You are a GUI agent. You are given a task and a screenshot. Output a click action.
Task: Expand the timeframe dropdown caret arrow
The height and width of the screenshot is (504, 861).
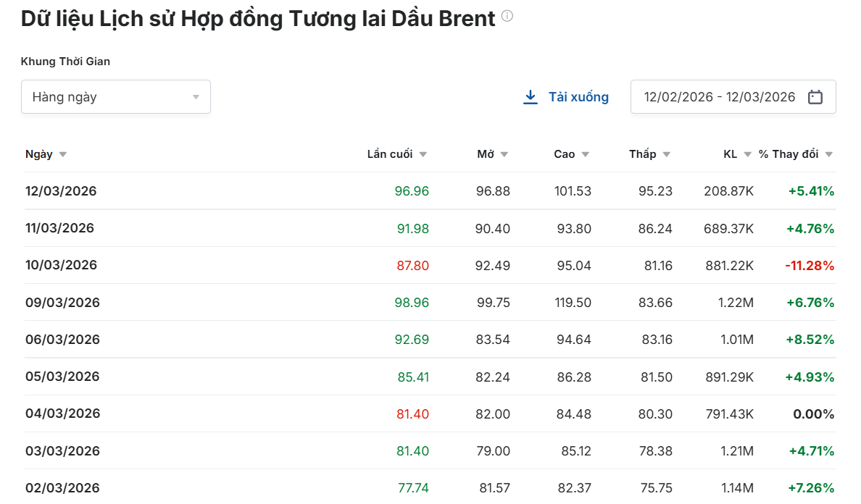click(x=196, y=97)
